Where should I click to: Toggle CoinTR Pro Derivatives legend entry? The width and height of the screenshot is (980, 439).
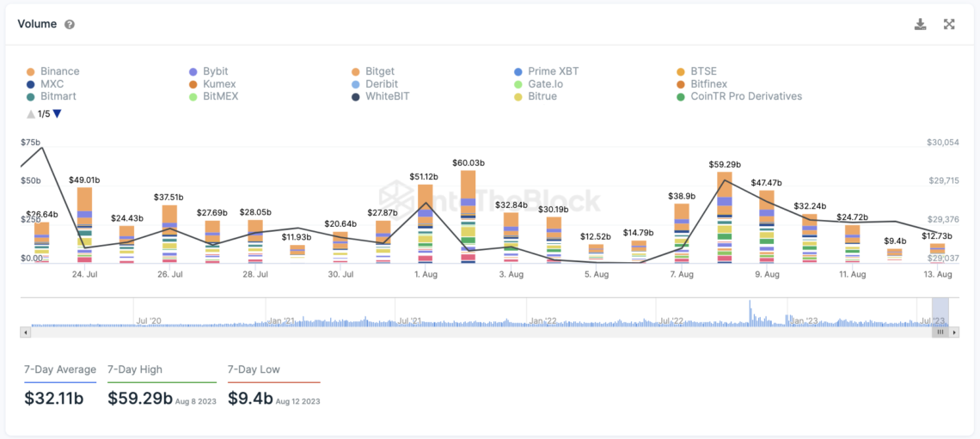738,96
